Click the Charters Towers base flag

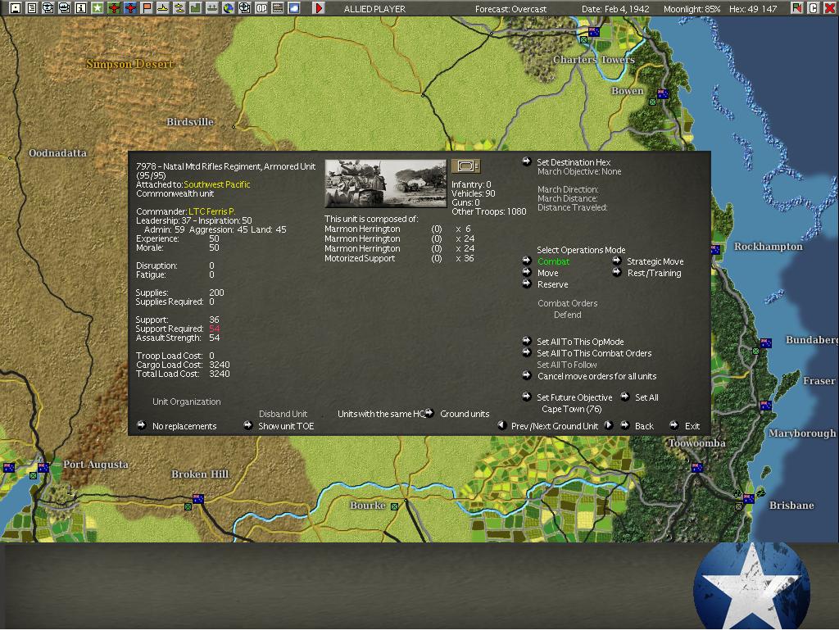(594, 32)
